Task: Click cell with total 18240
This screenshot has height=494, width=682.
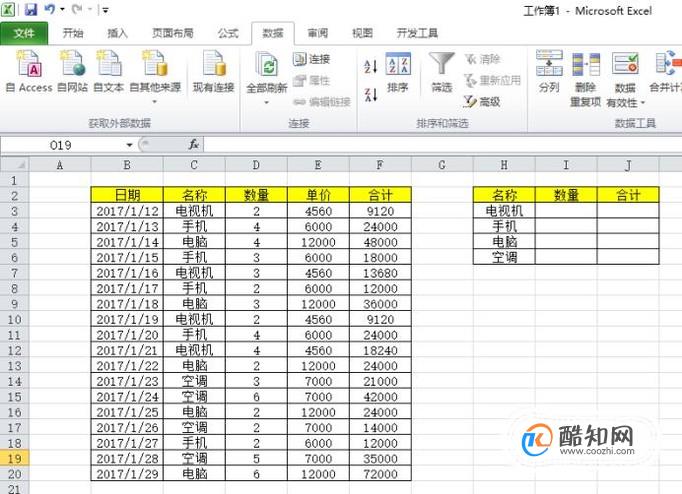Action: click(x=380, y=350)
